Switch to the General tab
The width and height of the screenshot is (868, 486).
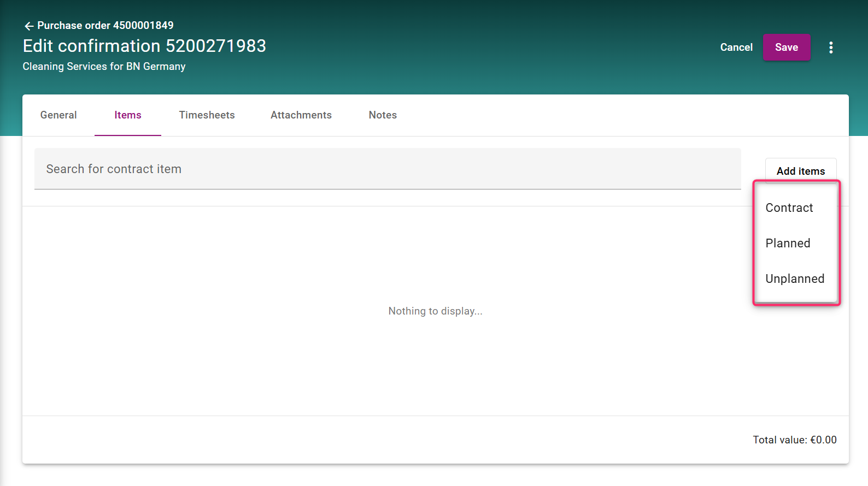58,115
